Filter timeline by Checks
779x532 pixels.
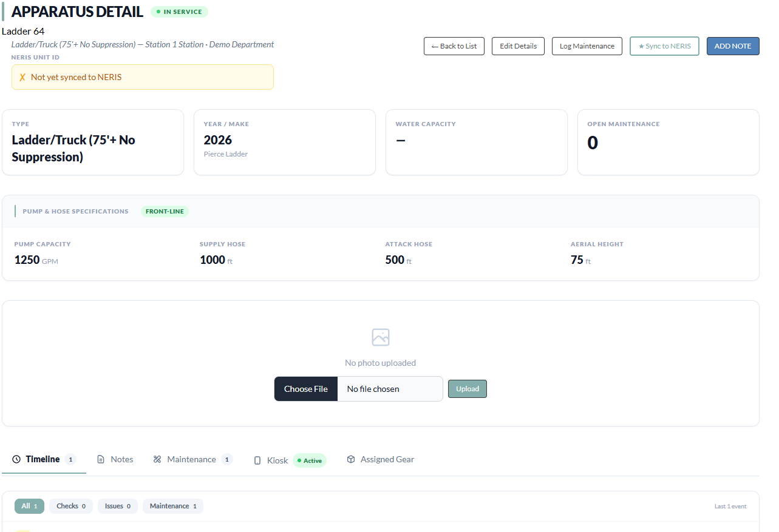click(x=71, y=506)
